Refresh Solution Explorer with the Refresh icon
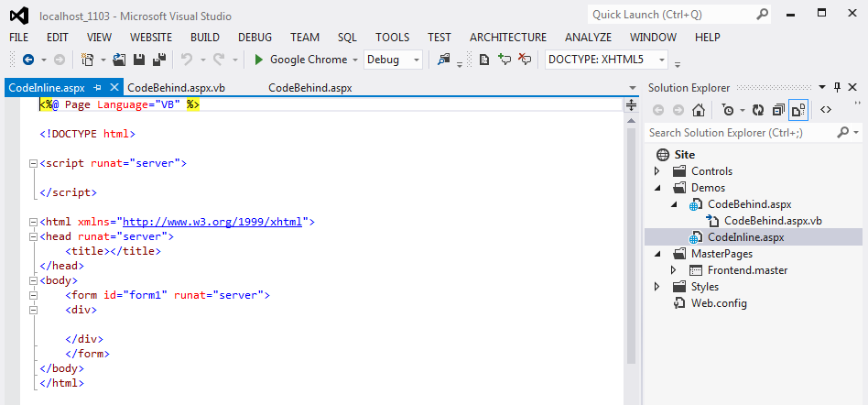868x405 pixels. coord(758,110)
